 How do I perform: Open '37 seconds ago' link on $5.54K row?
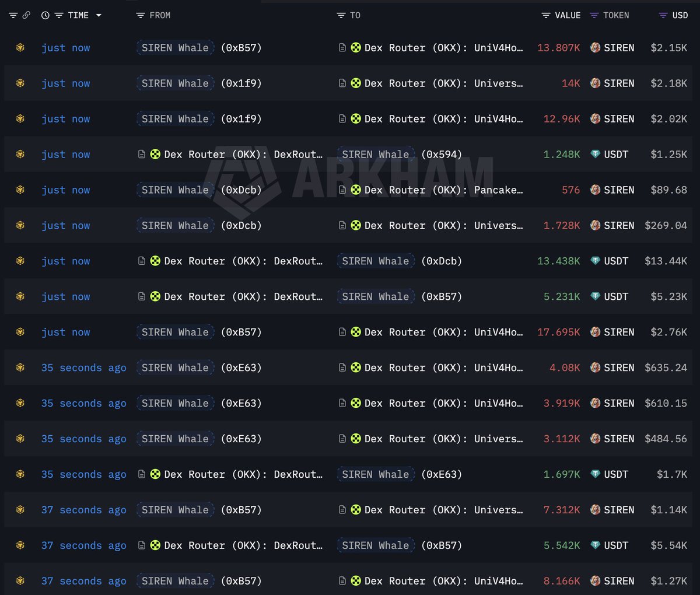[84, 545]
